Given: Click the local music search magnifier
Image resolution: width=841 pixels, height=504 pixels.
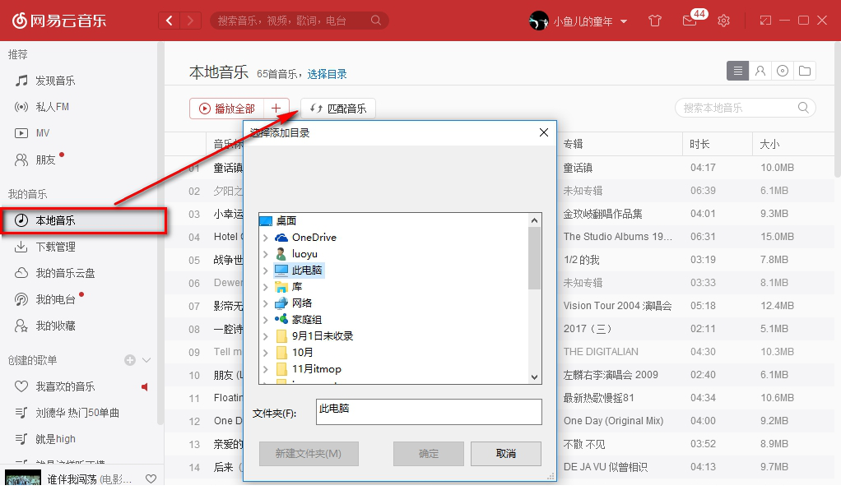Looking at the screenshot, I should pos(803,107).
